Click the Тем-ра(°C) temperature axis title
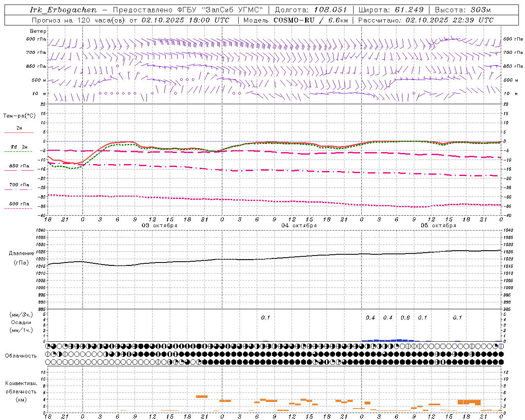 pyautogui.click(x=19, y=116)
